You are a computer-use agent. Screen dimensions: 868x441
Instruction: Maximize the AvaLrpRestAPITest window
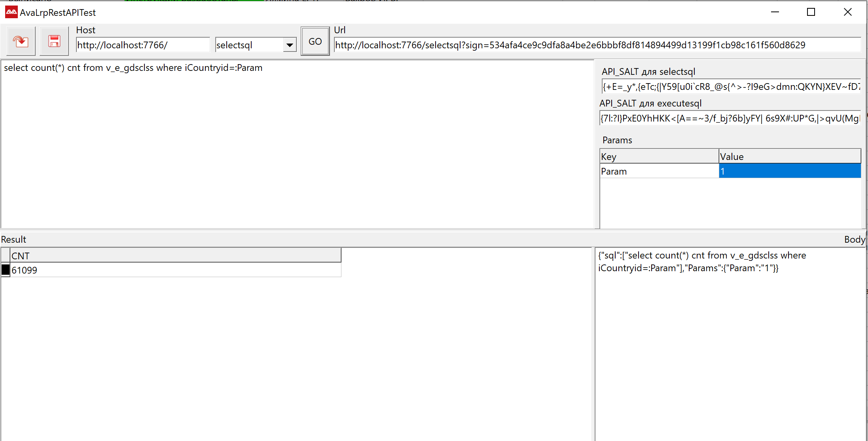[811, 12]
